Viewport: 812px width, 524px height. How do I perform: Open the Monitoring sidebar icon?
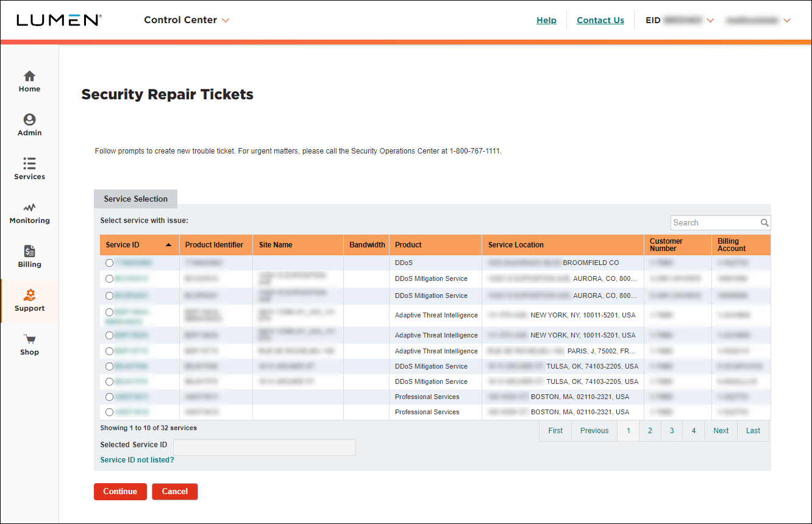29,208
